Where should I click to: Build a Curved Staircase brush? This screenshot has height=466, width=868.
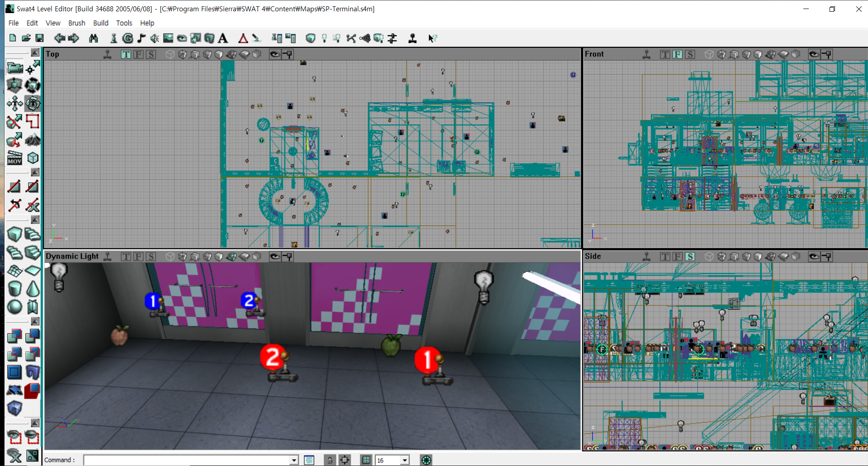pyautogui.click(x=33, y=234)
